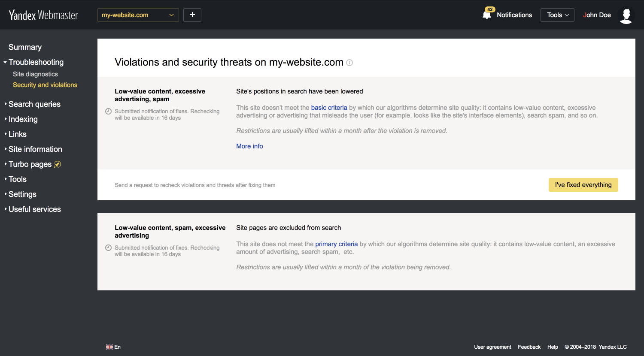Click 'Site pages are excluded from search' text
Image resolution: width=644 pixels, height=356 pixels.
tap(289, 228)
